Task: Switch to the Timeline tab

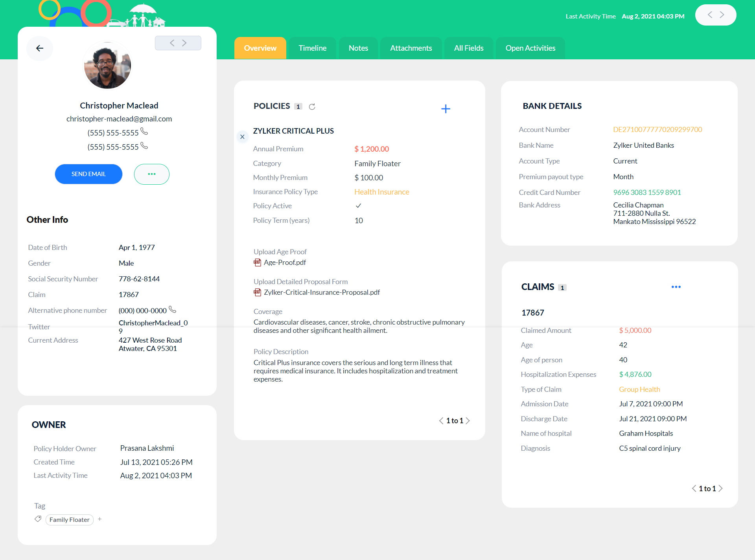Action: click(x=312, y=48)
